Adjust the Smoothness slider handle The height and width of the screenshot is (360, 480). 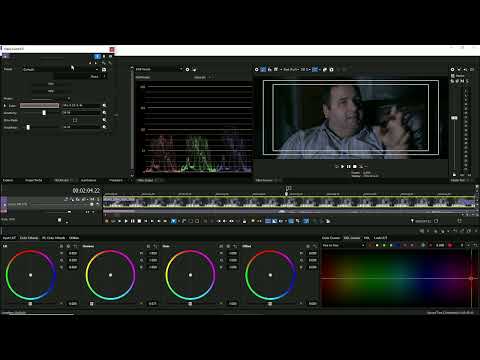point(28,127)
